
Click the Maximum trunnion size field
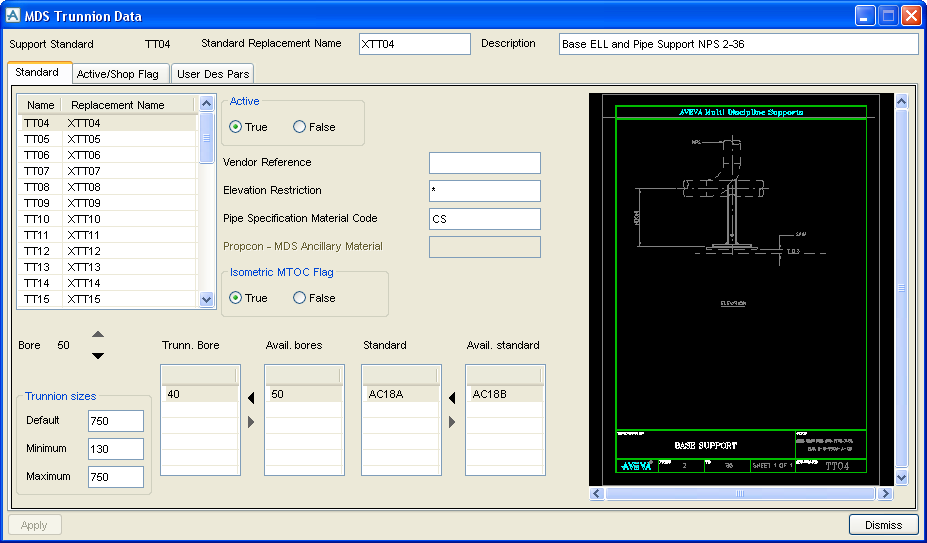point(116,477)
